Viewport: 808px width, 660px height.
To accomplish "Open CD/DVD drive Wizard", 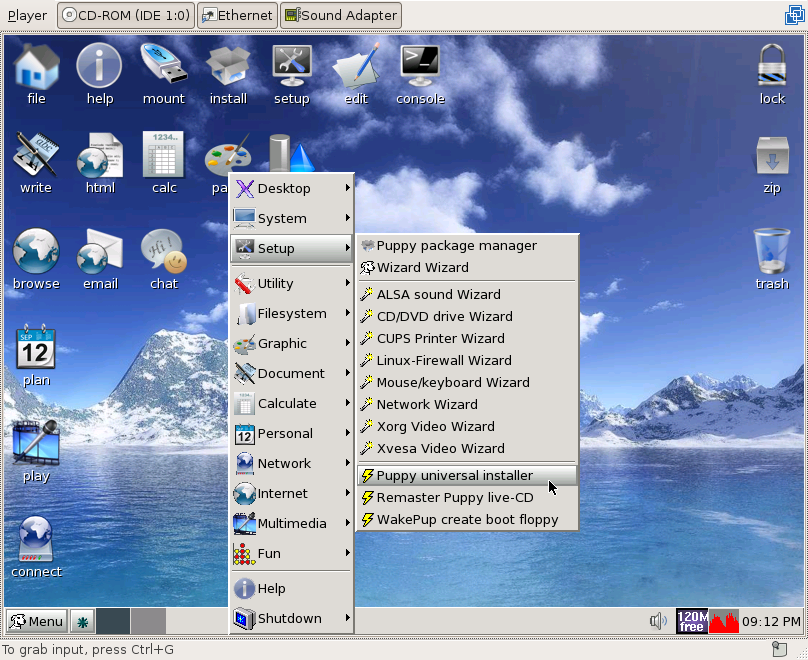I will coord(467,316).
